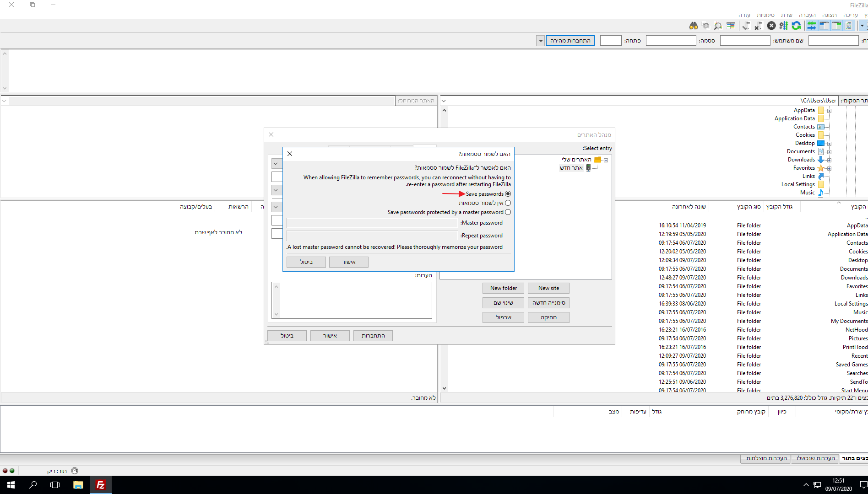Open the recursive file search (binoculars) tool

tap(693, 26)
